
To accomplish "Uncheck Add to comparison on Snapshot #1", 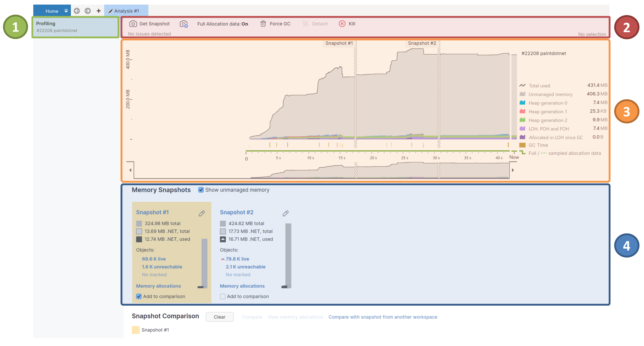I will (139, 297).
